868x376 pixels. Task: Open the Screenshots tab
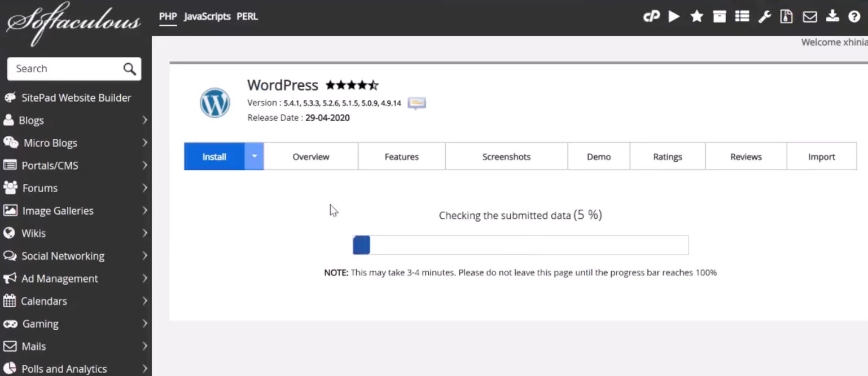(506, 156)
